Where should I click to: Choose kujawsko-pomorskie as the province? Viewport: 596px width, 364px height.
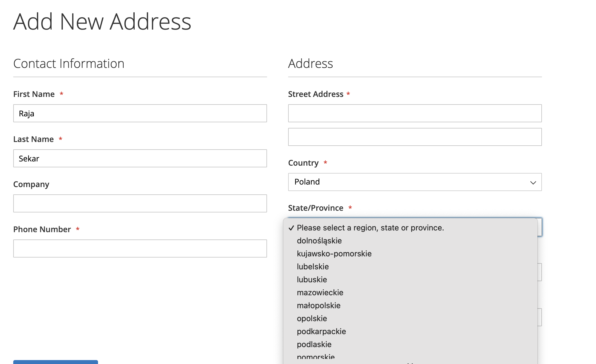334,254
